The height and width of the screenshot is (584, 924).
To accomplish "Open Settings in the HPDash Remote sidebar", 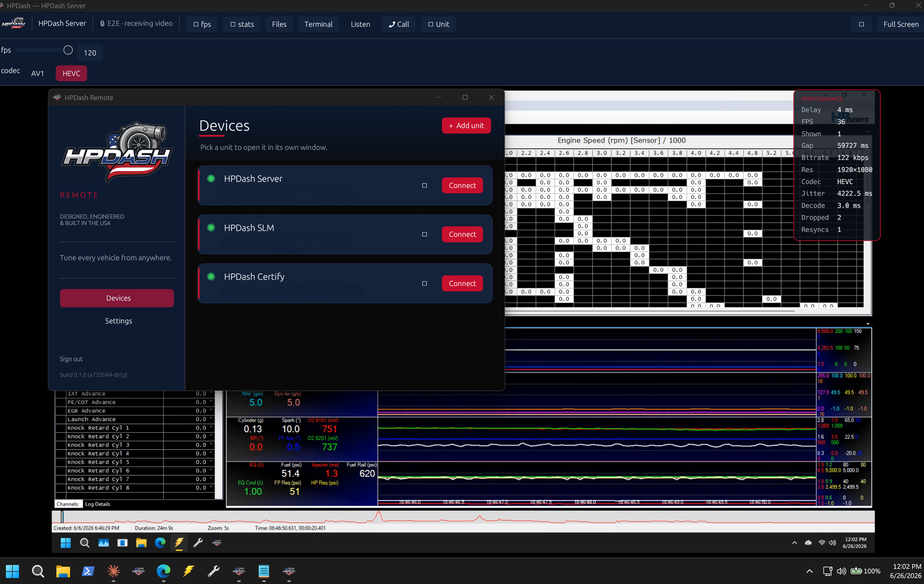I will (x=118, y=321).
